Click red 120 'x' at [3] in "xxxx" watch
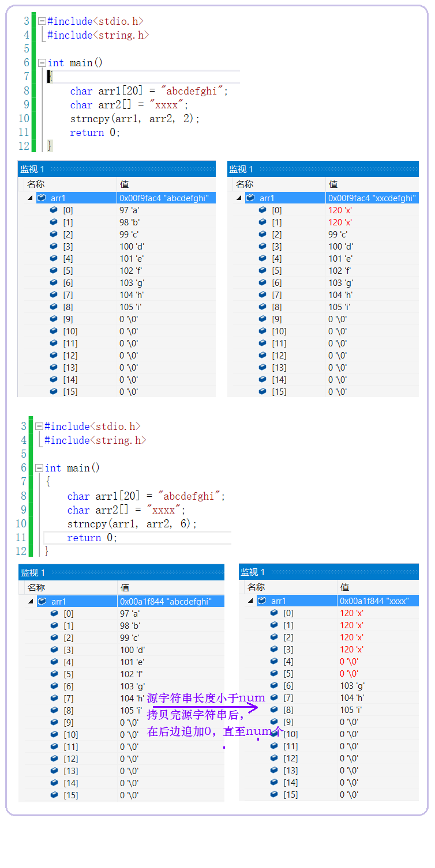Viewport: 435px width, 868px height. click(x=351, y=649)
